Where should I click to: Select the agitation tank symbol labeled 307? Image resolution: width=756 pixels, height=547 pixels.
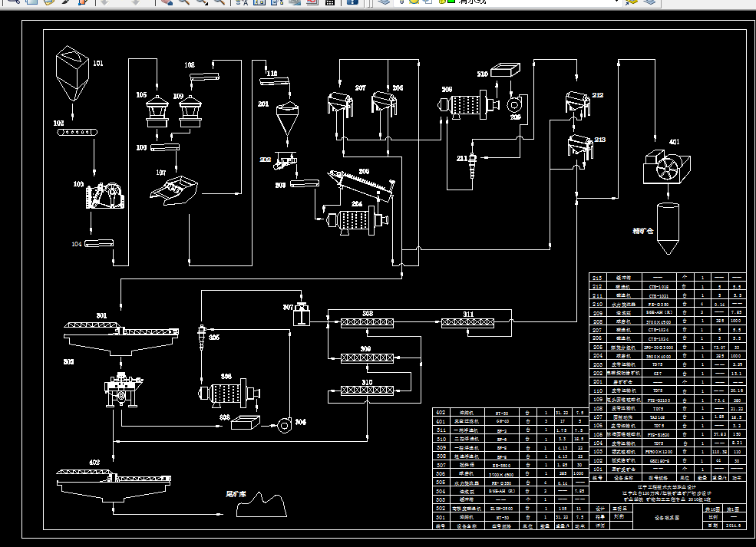(x=302, y=314)
